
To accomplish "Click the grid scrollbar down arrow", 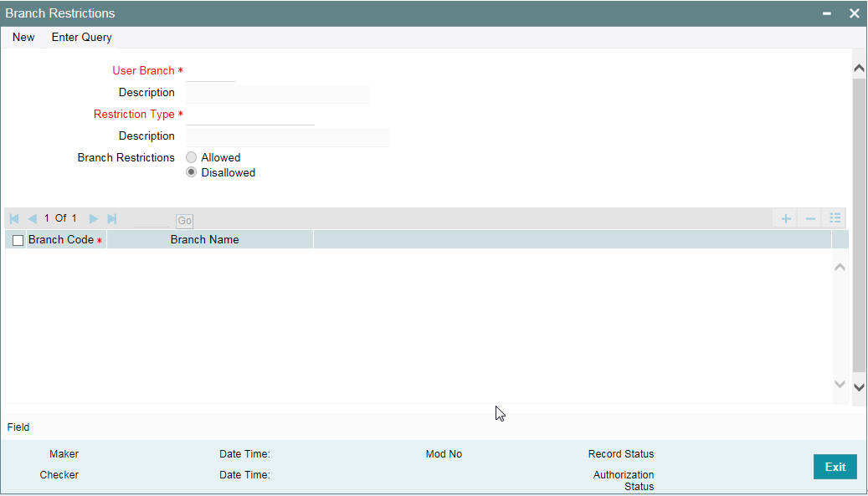I will (x=840, y=384).
